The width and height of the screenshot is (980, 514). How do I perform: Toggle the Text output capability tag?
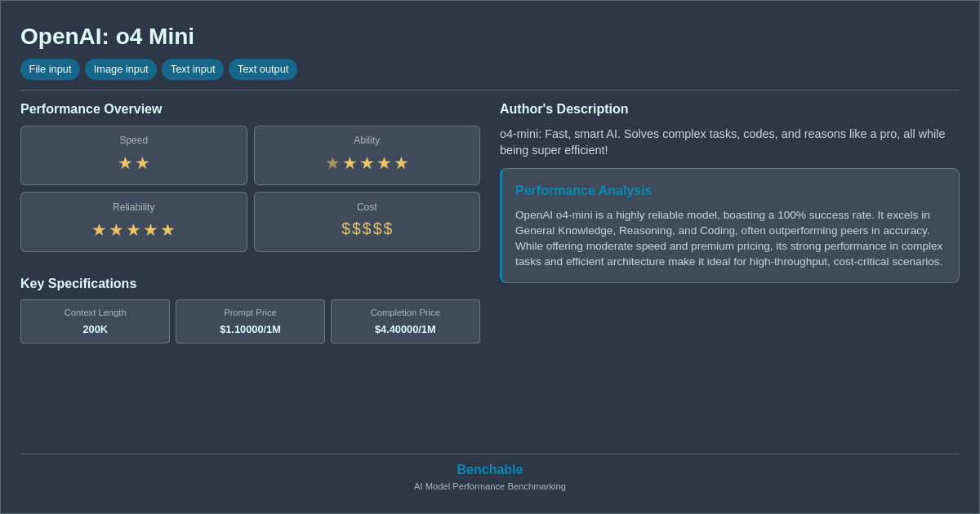(x=262, y=69)
